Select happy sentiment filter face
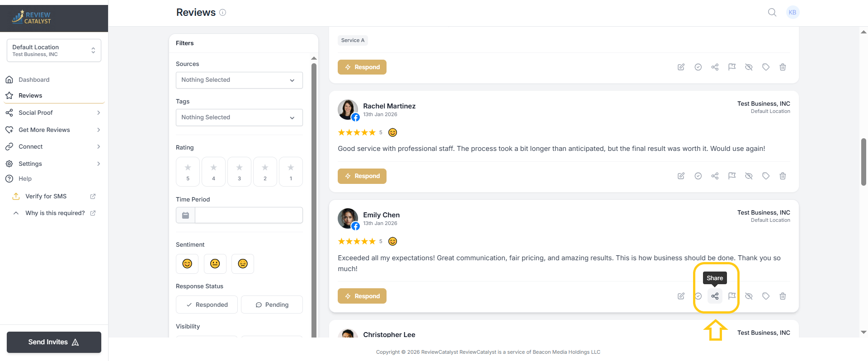Screen dimensions: 868x361 187,263
